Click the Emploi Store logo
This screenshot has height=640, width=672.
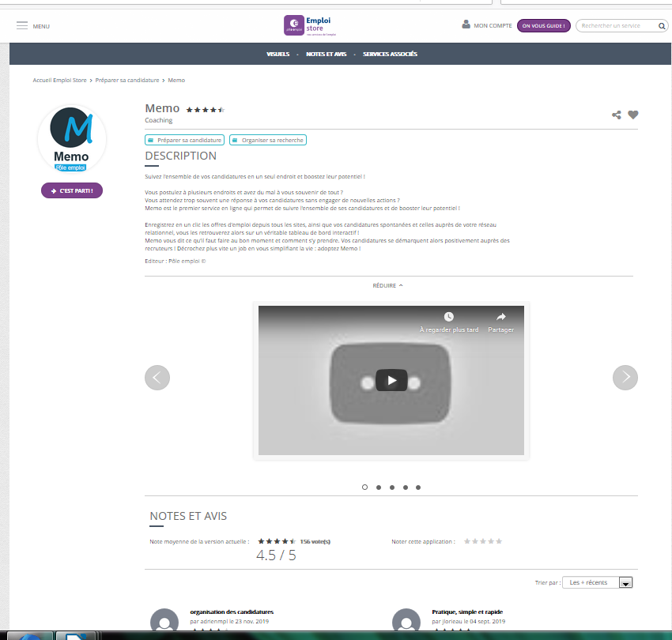click(x=315, y=25)
